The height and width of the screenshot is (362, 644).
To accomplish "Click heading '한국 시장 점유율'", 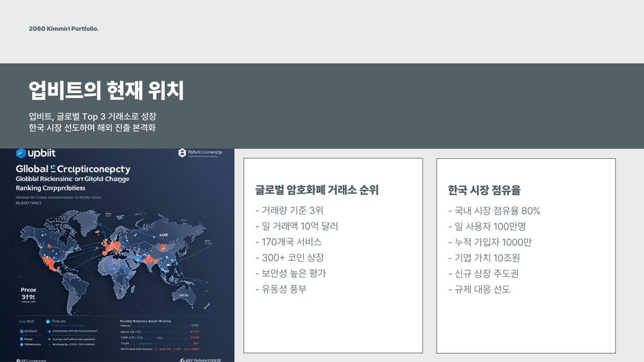I will (x=484, y=190).
